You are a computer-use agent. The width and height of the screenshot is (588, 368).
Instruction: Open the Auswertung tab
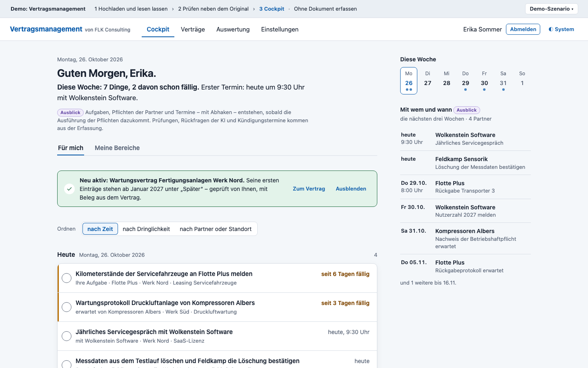(233, 29)
